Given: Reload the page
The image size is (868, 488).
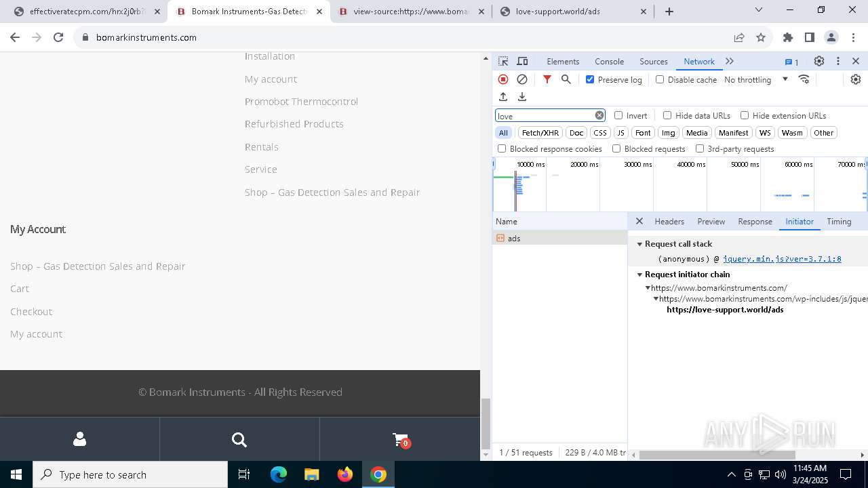Looking at the screenshot, I should [58, 37].
